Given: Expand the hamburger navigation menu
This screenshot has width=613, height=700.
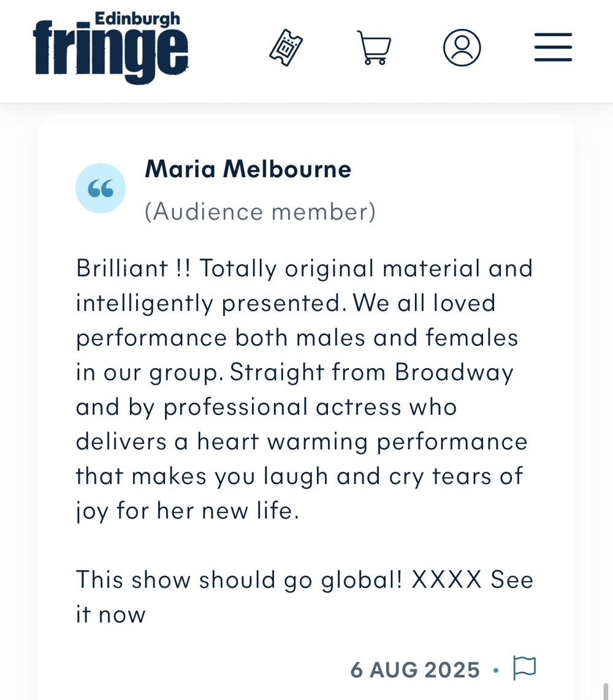Looking at the screenshot, I should 553,48.
